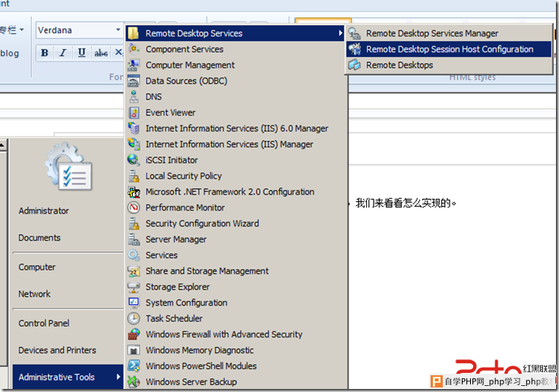Click the Event Viewer icon
The width and height of the screenshot is (559, 392).
(134, 112)
